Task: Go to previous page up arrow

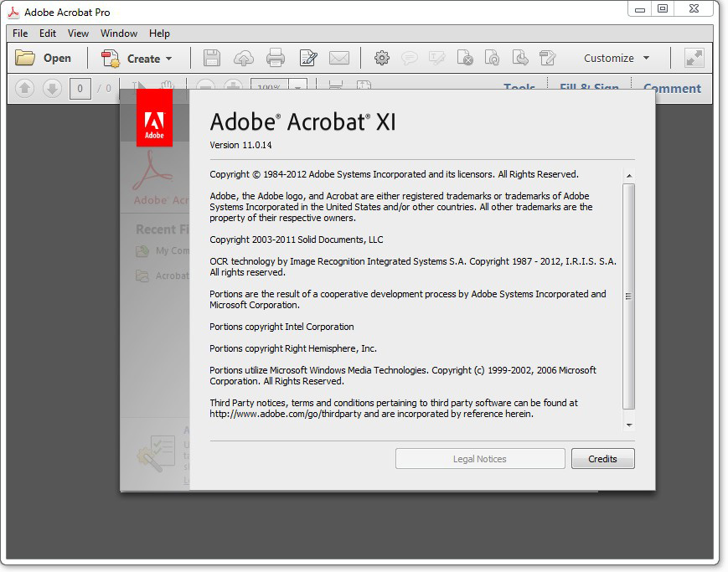Action: [x=25, y=88]
